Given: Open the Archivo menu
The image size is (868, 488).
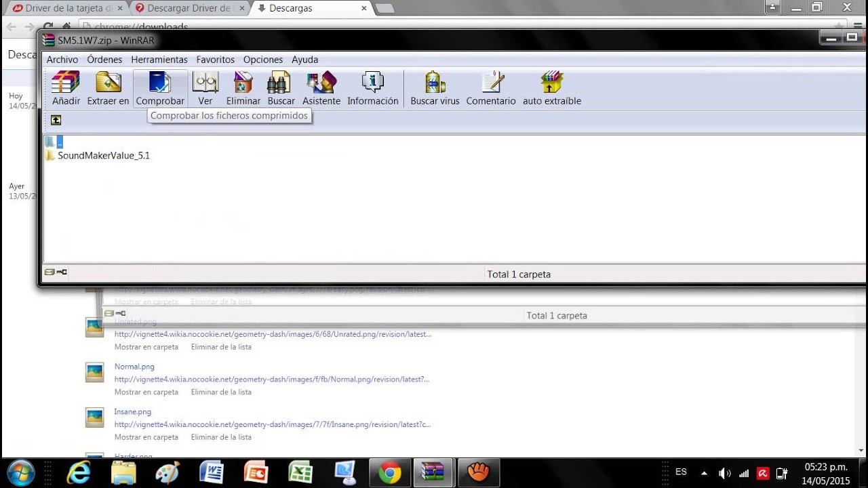Looking at the screenshot, I should [x=62, y=60].
